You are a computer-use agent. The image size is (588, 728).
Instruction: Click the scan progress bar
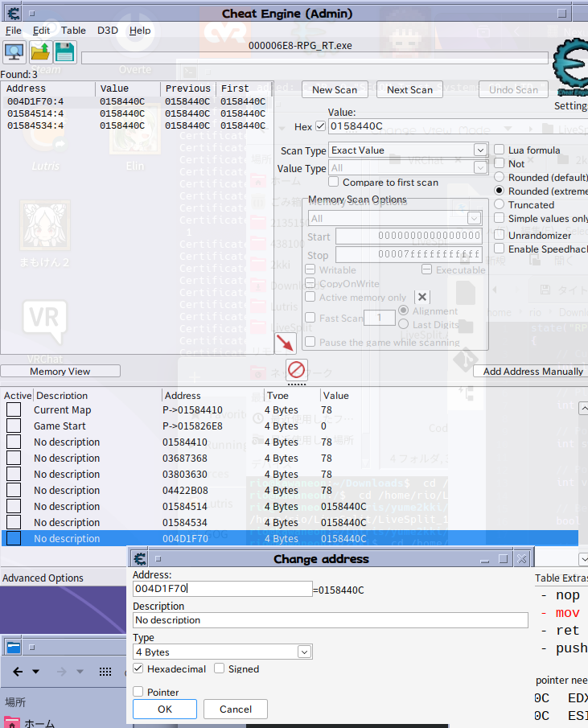pyautogui.click(x=315, y=58)
